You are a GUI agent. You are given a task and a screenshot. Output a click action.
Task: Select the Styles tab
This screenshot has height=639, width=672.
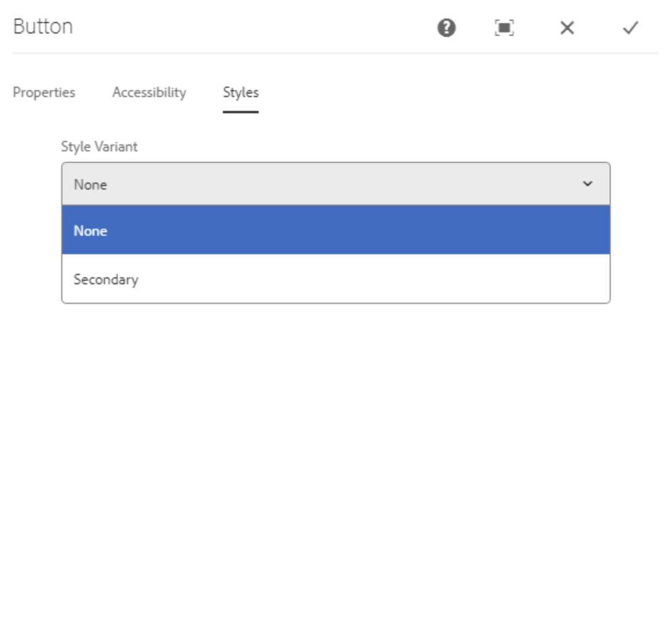[x=240, y=92]
